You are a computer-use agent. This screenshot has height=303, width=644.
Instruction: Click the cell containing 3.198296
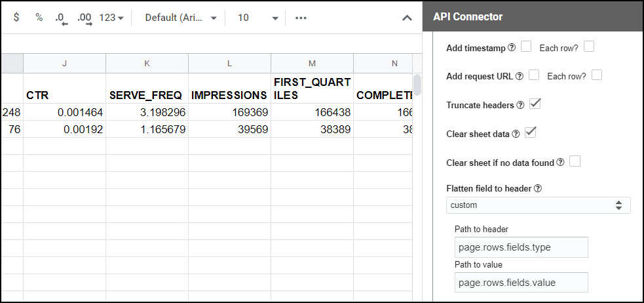point(147,112)
